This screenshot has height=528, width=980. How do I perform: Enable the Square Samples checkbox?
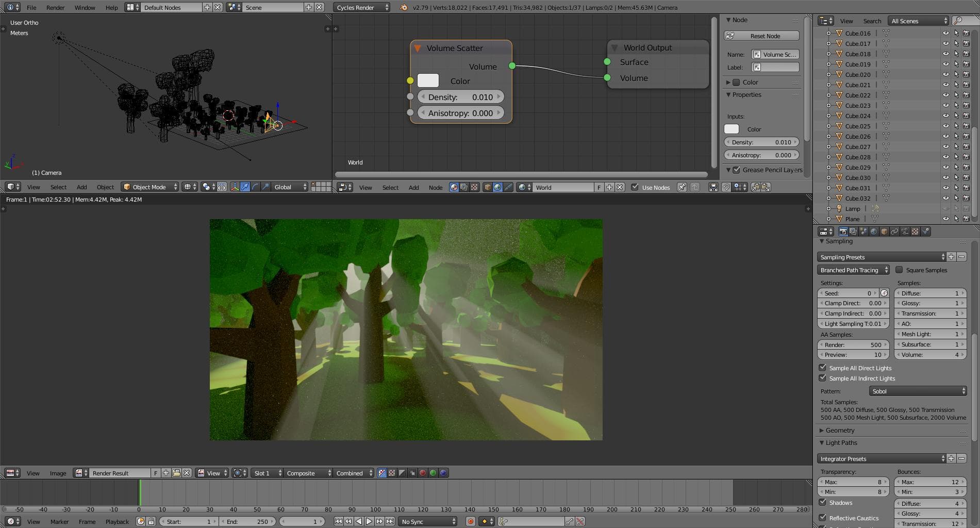point(899,270)
